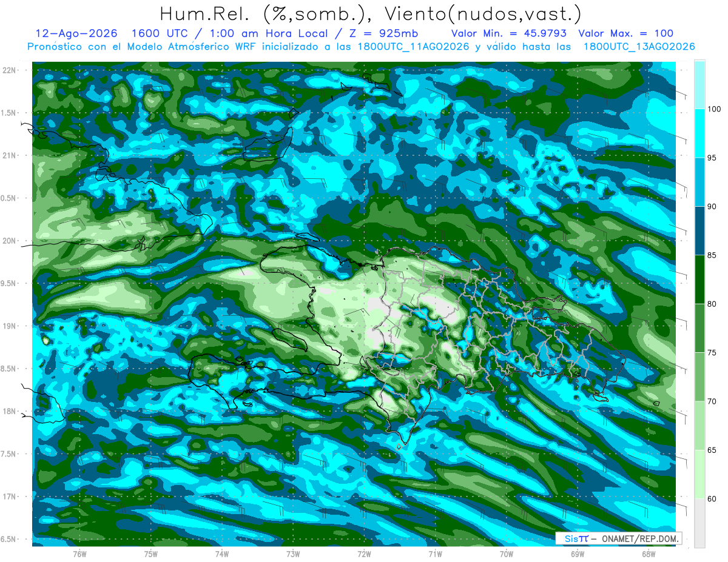
Task: Click the latitude label "17N"
Action: click(9, 497)
